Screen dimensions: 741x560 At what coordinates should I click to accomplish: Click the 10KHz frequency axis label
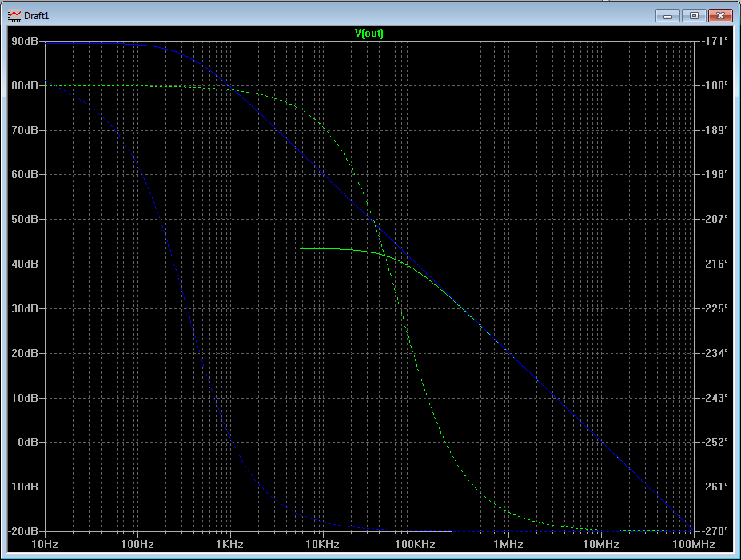[x=322, y=544]
